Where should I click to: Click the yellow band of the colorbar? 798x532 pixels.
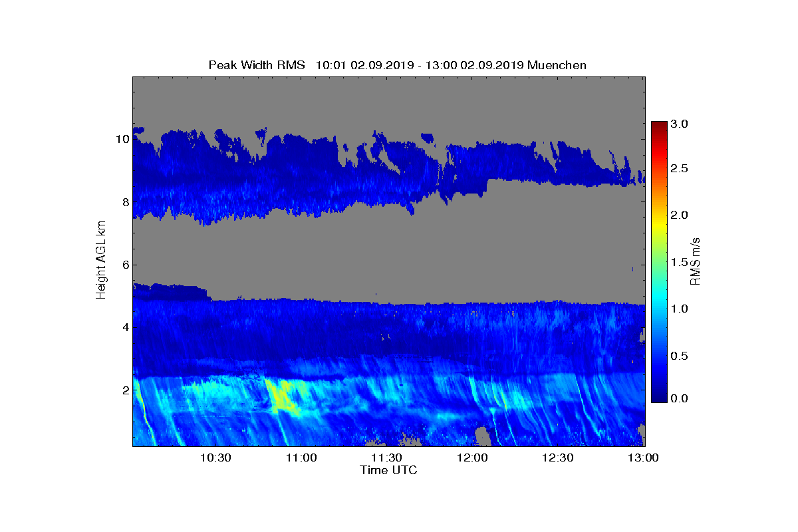pos(659,223)
